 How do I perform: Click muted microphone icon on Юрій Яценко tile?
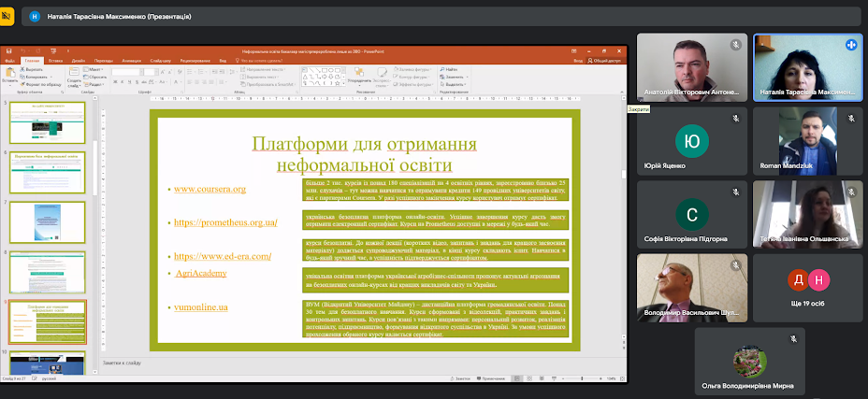[x=736, y=118]
